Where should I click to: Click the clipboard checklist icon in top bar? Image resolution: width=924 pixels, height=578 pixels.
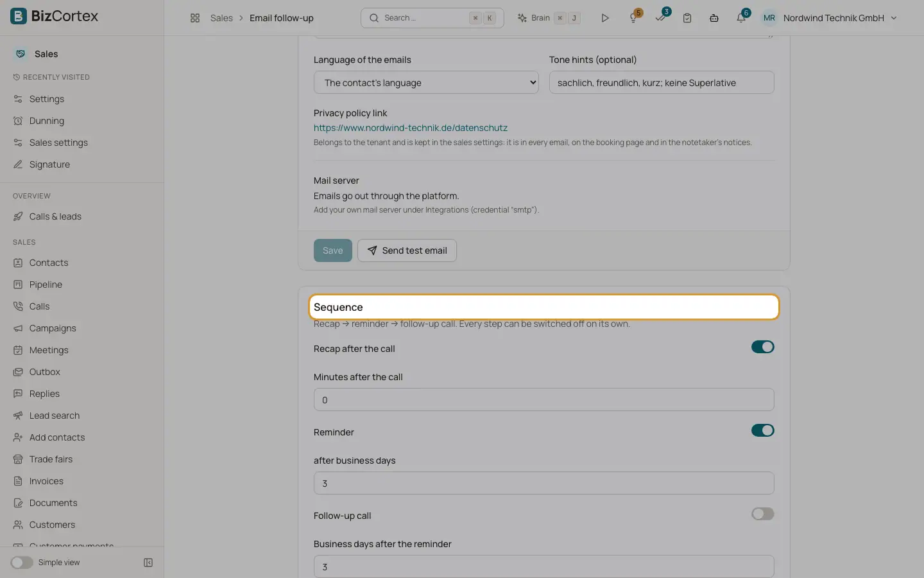click(x=687, y=18)
